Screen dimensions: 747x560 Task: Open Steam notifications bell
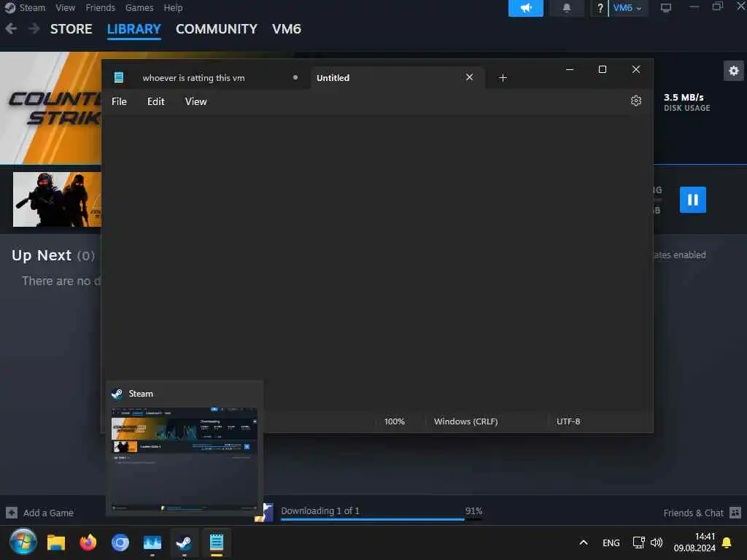[x=566, y=8]
